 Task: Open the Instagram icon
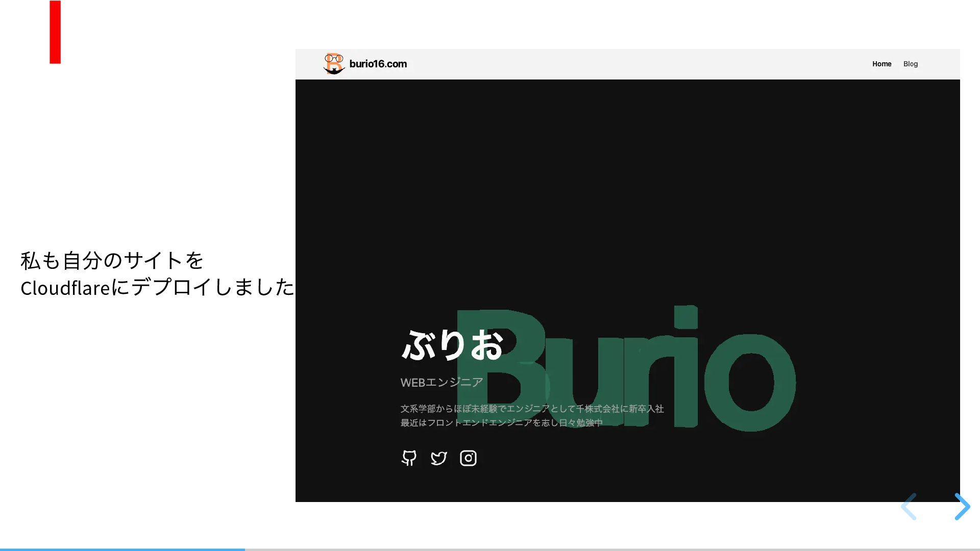point(468,458)
